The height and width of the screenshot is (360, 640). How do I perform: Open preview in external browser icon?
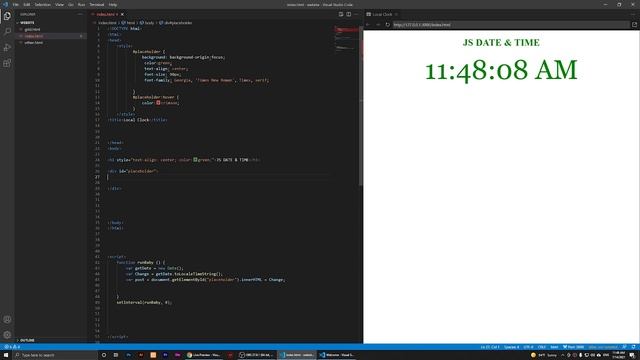(634, 24)
